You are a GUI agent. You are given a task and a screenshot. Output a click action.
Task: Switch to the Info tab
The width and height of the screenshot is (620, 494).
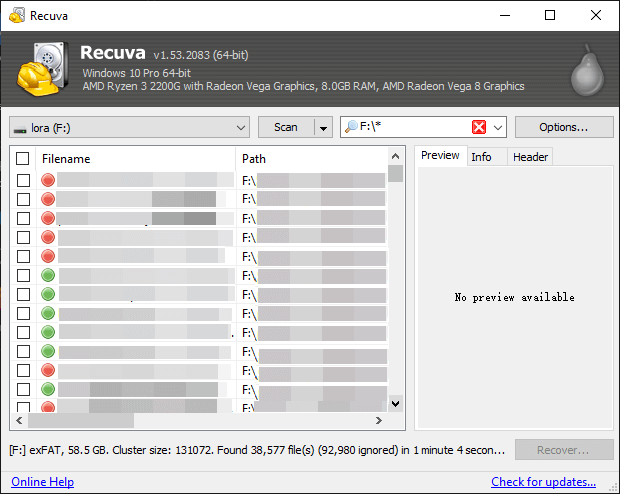click(x=487, y=157)
